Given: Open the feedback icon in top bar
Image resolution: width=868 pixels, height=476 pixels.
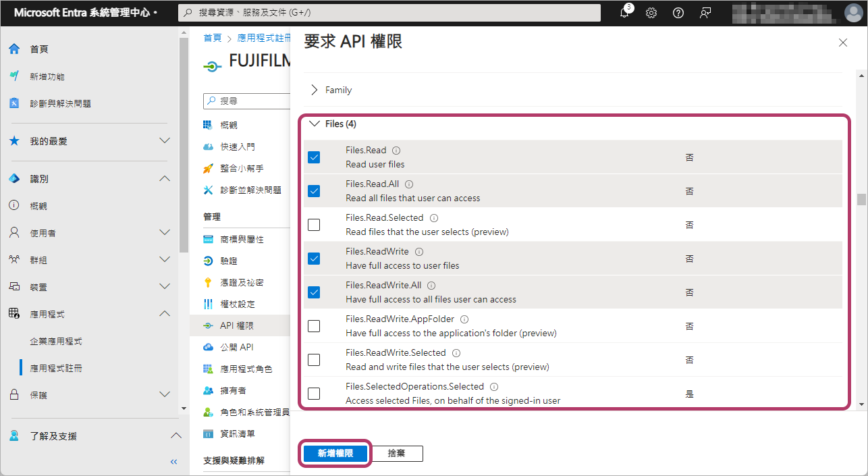Looking at the screenshot, I should [705, 13].
